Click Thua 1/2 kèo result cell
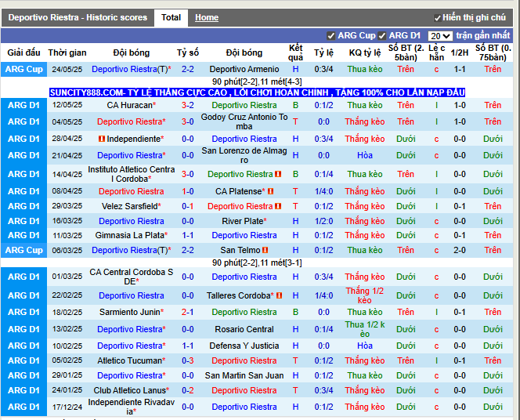Viewport: 520px width, 420px height. point(365,329)
